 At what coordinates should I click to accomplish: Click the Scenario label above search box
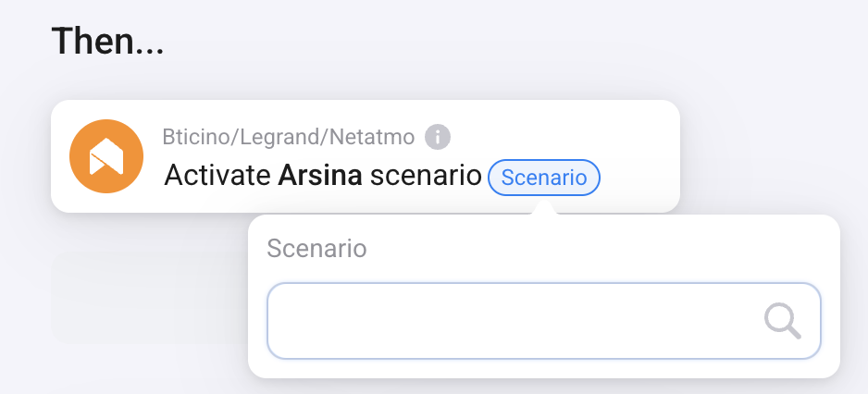[316, 248]
